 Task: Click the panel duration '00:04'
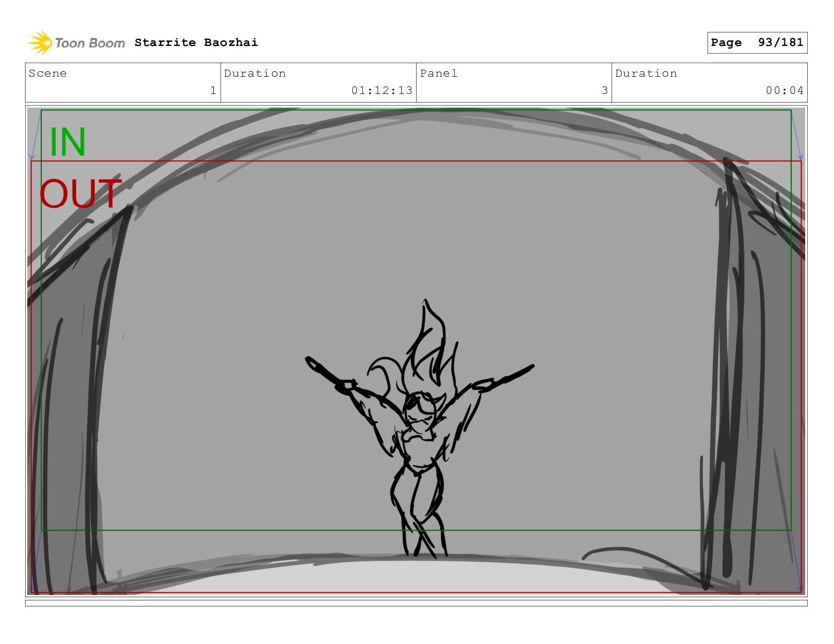[x=784, y=90]
